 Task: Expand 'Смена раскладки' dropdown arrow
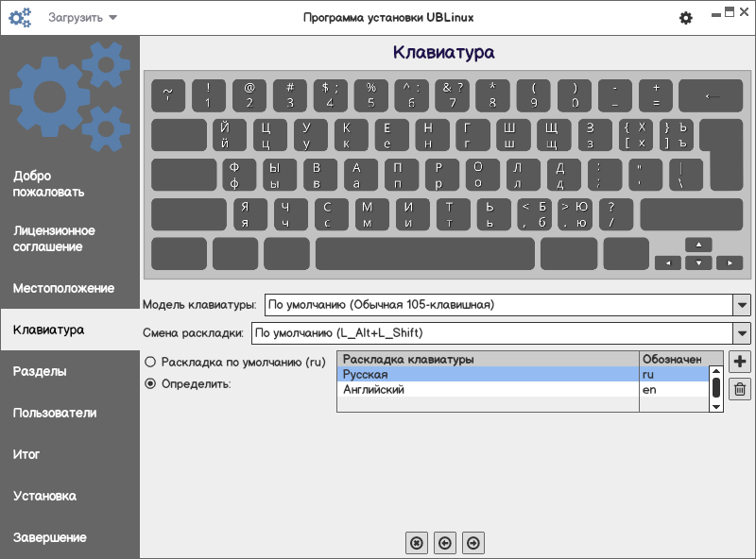point(742,333)
